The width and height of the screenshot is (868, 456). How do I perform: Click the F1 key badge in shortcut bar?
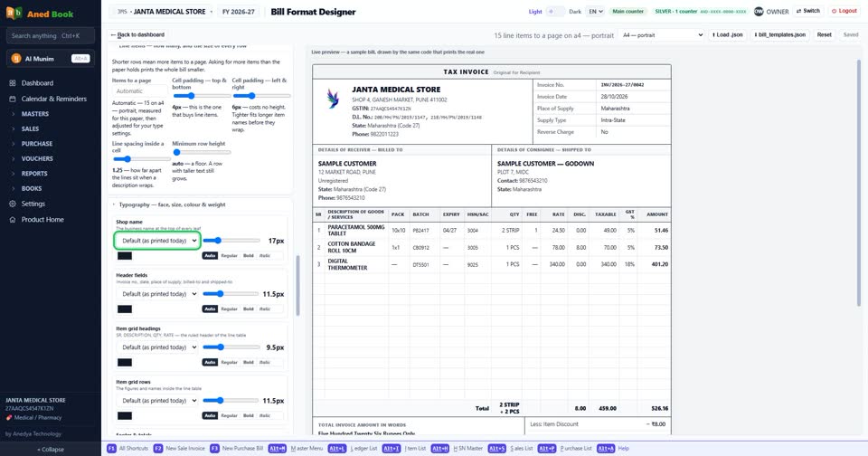point(111,448)
